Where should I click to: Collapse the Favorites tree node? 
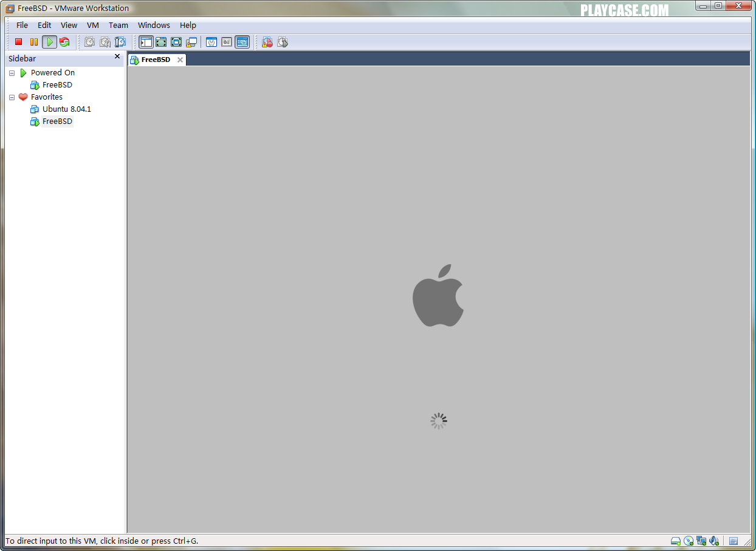point(12,97)
